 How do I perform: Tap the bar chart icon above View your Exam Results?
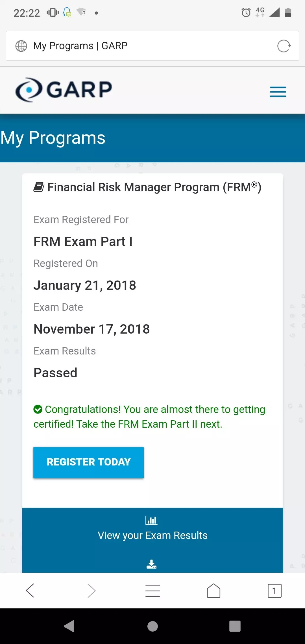click(151, 520)
